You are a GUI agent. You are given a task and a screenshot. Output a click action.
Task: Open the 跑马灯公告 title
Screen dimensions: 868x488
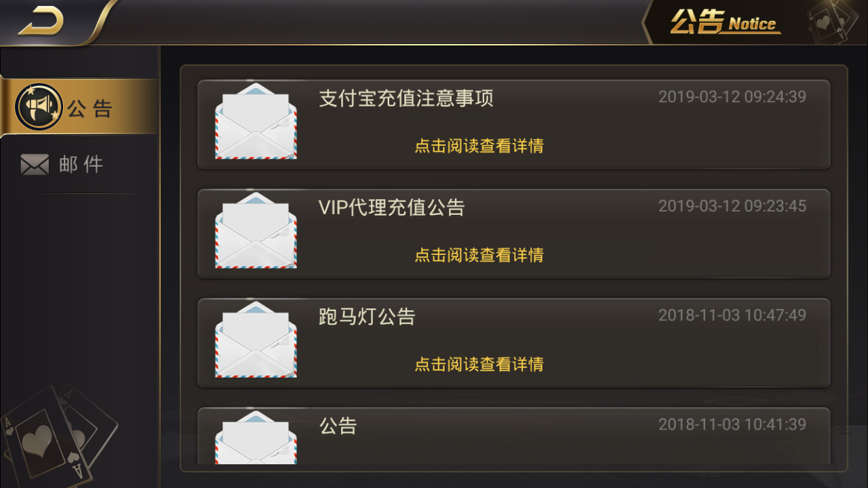click(367, 317)
